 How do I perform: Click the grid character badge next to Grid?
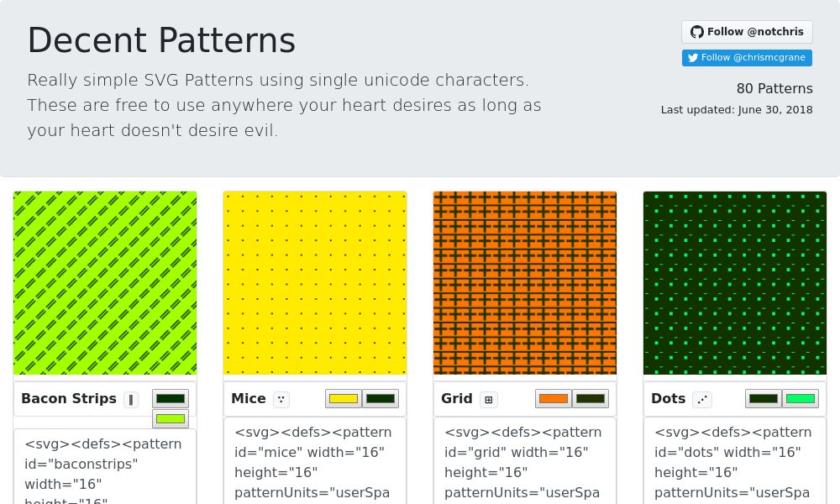click(489, 400)
